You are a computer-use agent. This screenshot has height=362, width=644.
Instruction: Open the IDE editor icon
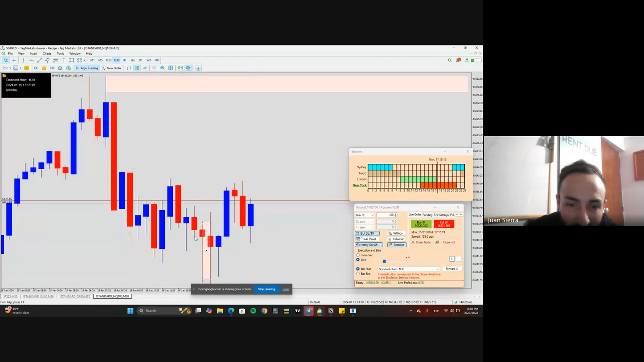click(36, 67)
